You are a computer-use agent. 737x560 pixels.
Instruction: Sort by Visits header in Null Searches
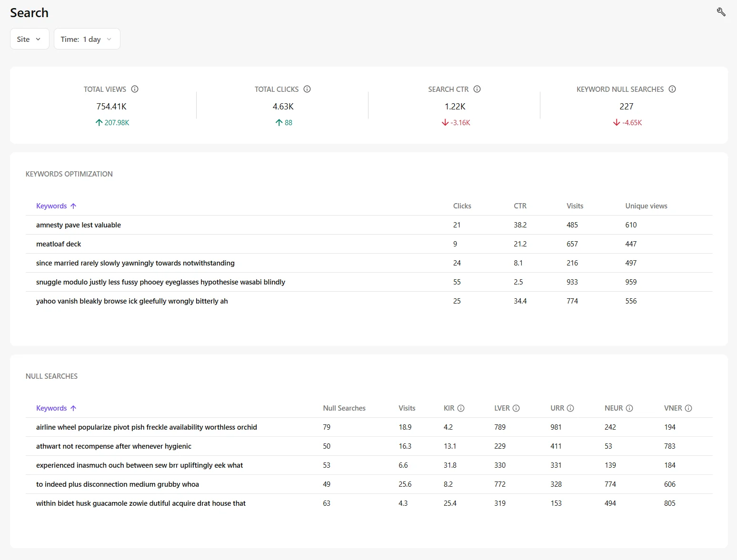pos(407,408)
